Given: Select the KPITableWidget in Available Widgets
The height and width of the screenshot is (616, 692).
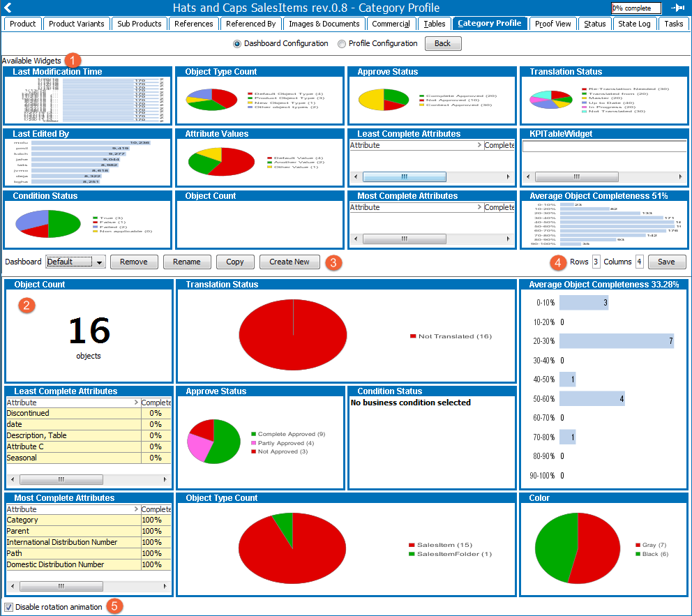Looking at the screenshot, I should coord(604,157).
